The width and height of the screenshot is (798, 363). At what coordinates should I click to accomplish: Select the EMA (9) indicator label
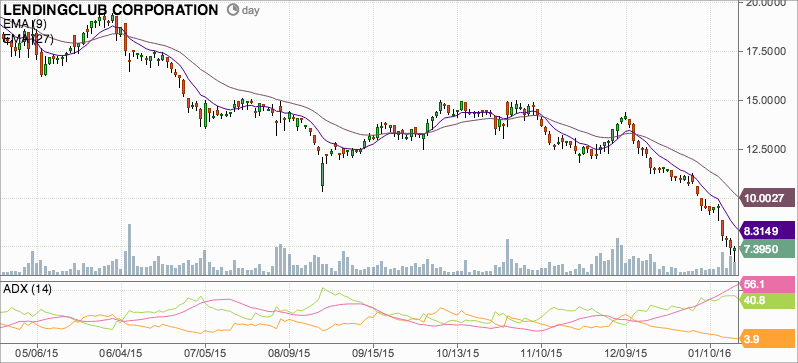pos(25,23)
